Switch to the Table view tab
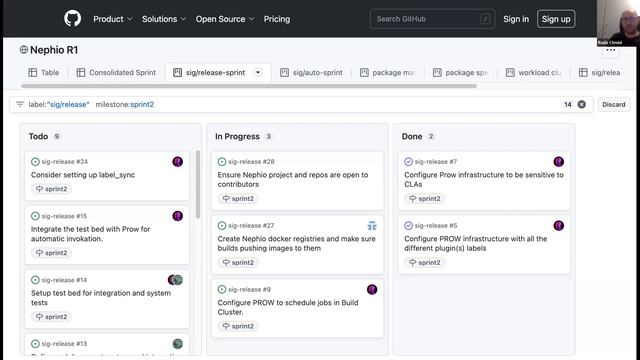 coord(44,73)
